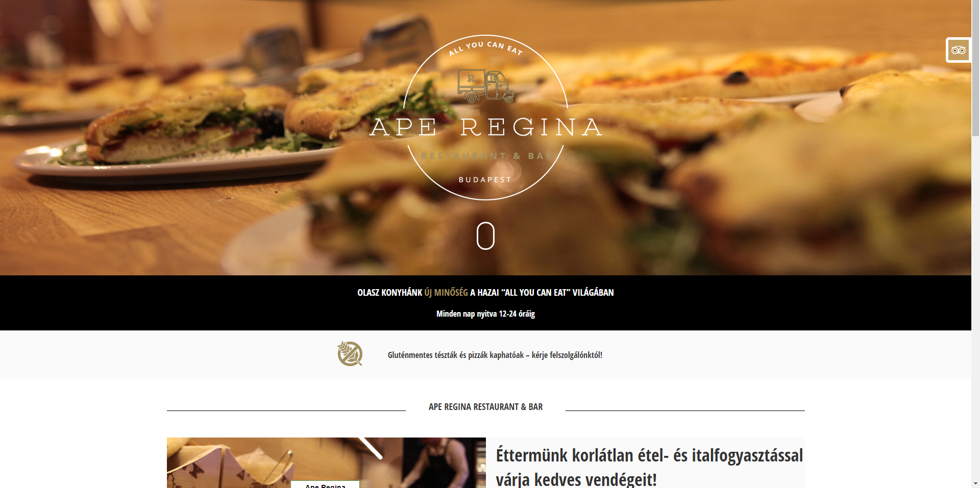
Task: Click the APE REGINA logo text
Action: 485,127
